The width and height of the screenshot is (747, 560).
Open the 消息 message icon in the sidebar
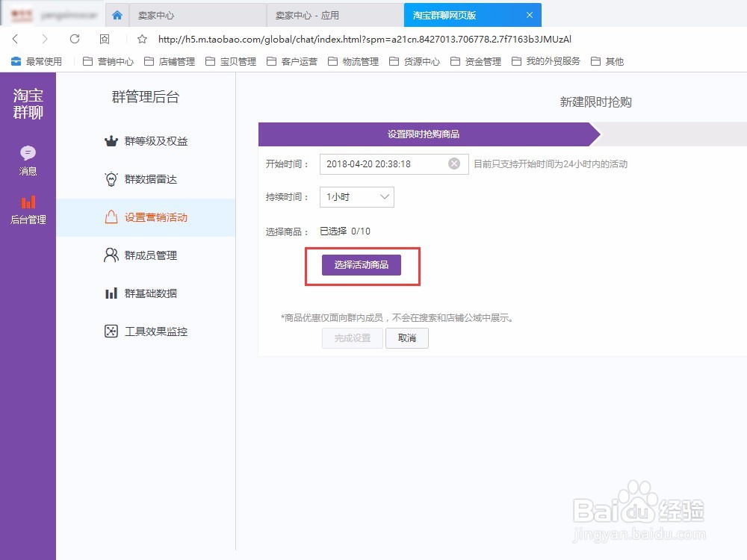28,153
